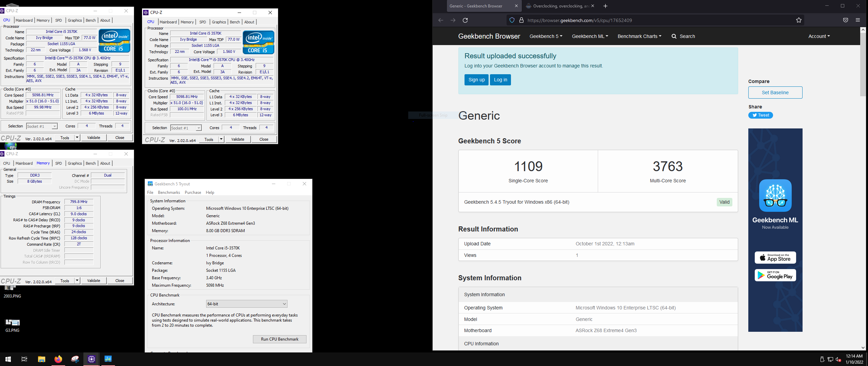Open the Download on the App Store badge
Viewport: 868px width, 366px height.
pyautogui.click(x=775, y=258)
